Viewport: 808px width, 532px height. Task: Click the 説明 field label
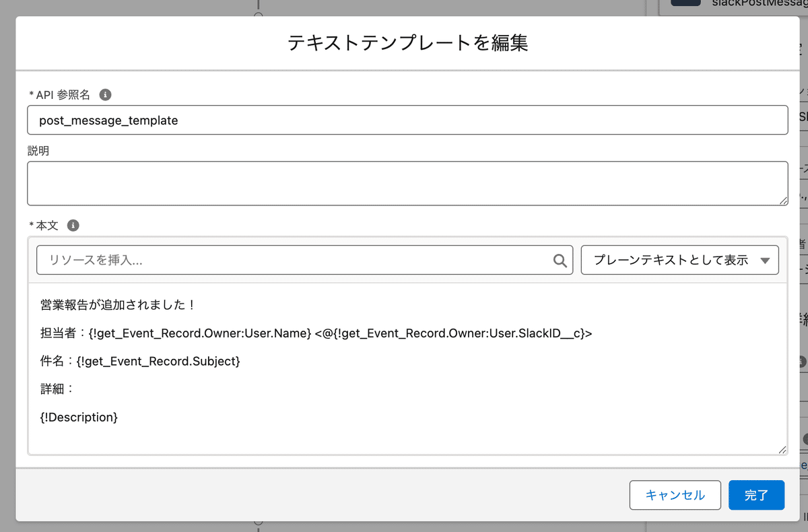(x=38, y=152)
